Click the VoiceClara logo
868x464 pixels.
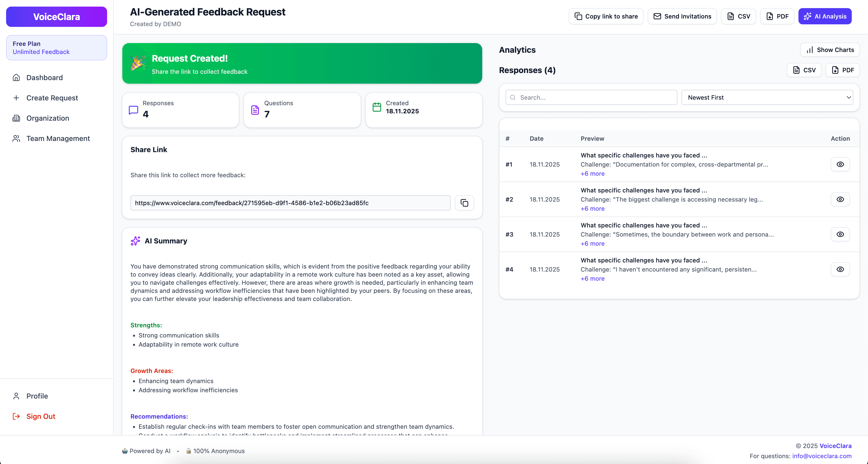pyautogui.click(x=56, y=16)
